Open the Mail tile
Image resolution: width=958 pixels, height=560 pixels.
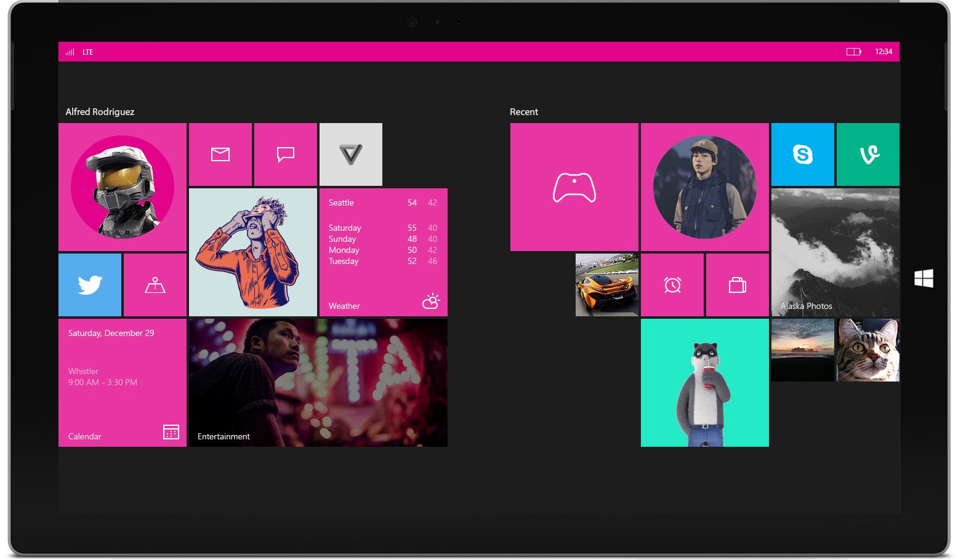[x=220, y=154]
